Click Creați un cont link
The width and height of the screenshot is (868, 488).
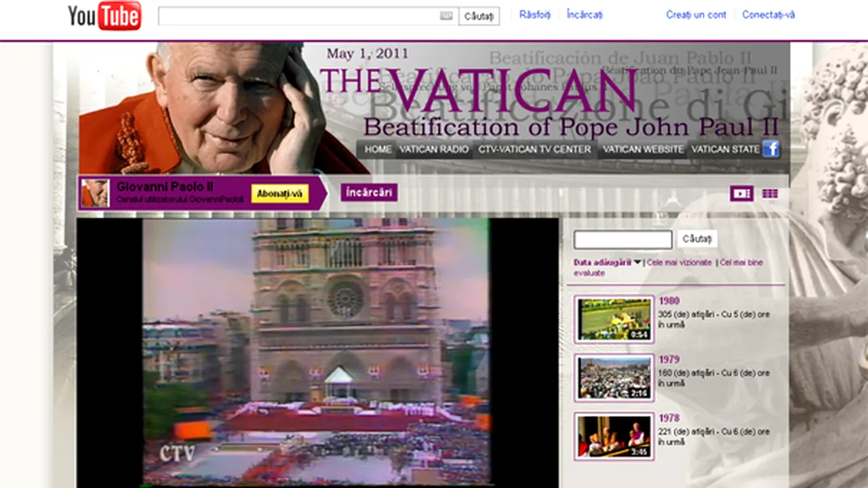(696, 14)
